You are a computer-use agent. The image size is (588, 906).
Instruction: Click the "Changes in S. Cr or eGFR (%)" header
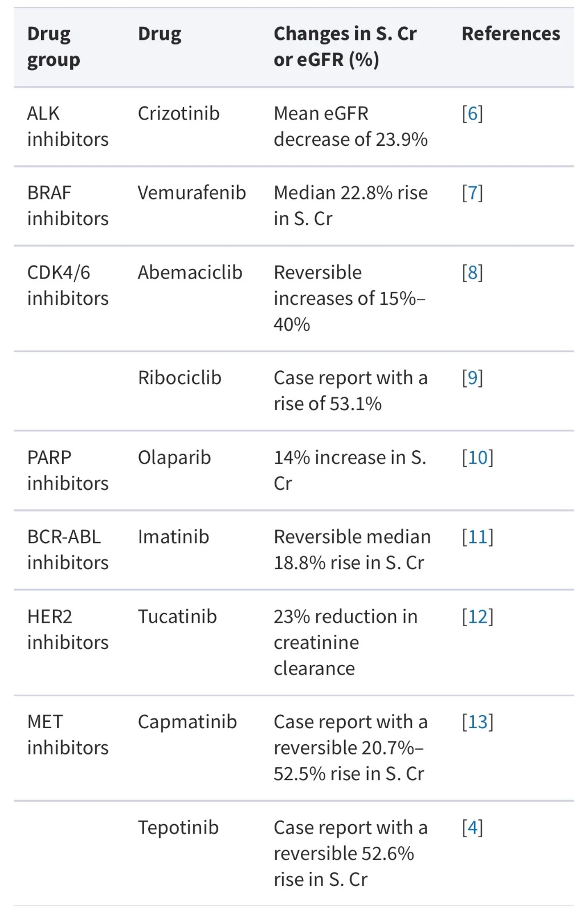coord(345,47)
